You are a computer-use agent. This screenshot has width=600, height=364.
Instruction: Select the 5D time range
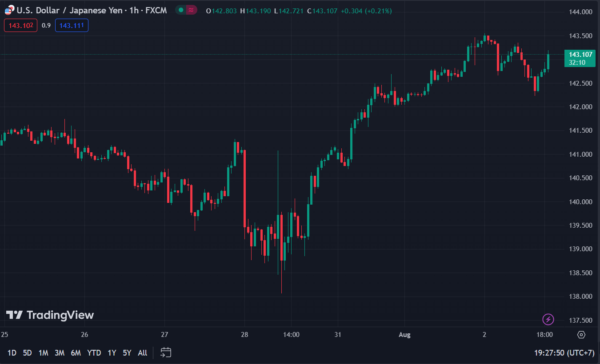(28, 353)
